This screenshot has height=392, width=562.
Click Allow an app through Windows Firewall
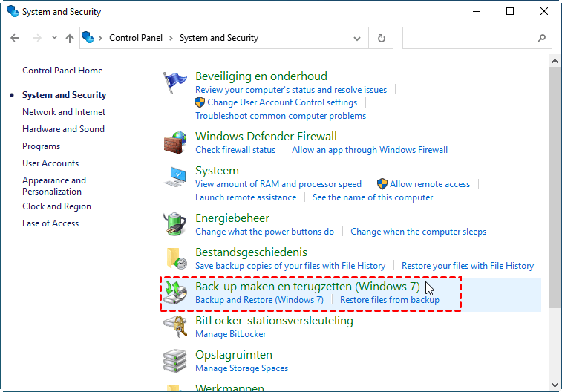[370, 150]
